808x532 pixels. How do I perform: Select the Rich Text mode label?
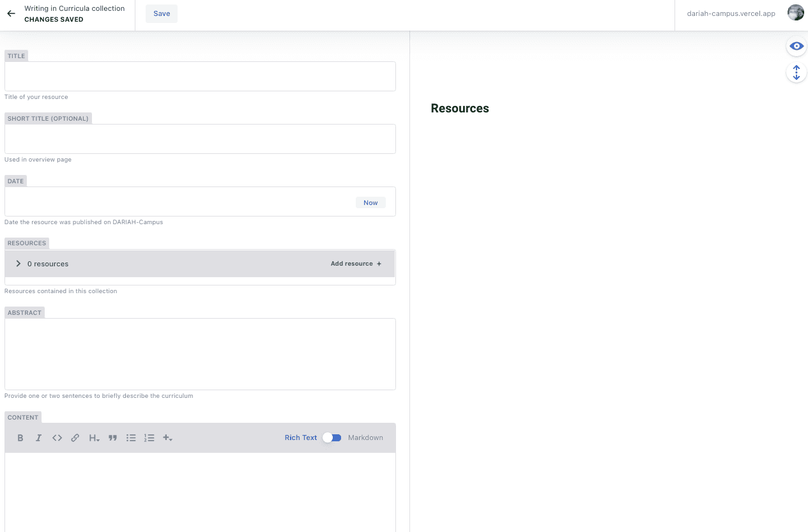point(301,437)
